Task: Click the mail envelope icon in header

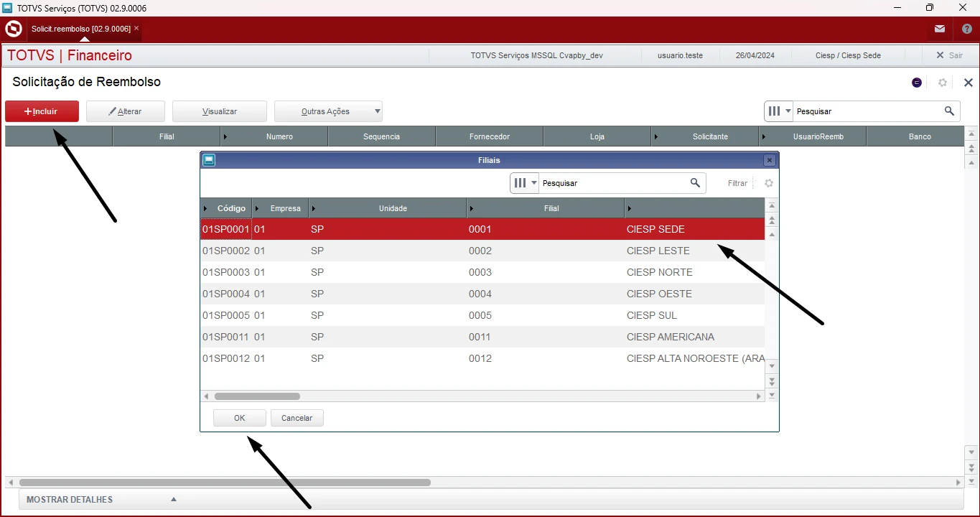Action: pyautogui.click(x=939, y=29)
